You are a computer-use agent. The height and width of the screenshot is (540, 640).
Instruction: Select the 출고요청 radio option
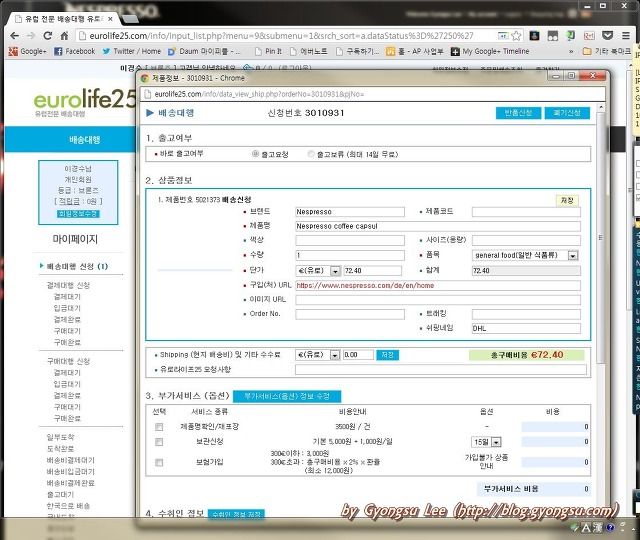[x=256, y=154]
